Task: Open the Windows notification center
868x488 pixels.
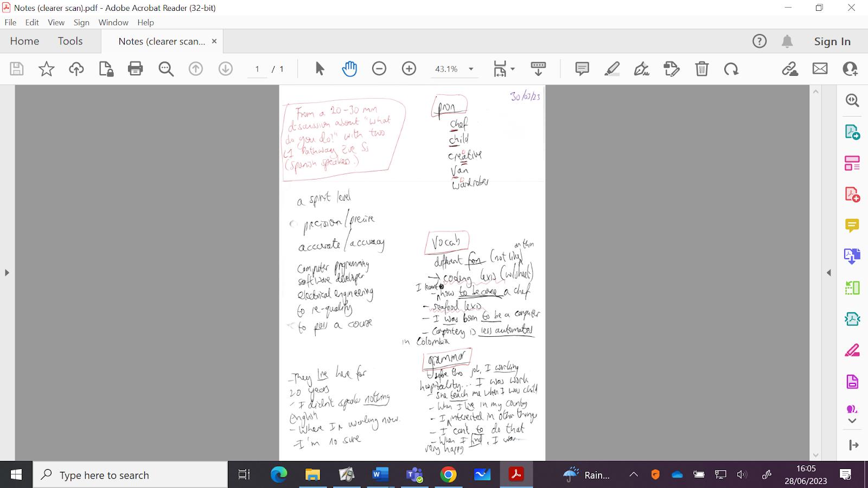Action: [x=845, y=475]
